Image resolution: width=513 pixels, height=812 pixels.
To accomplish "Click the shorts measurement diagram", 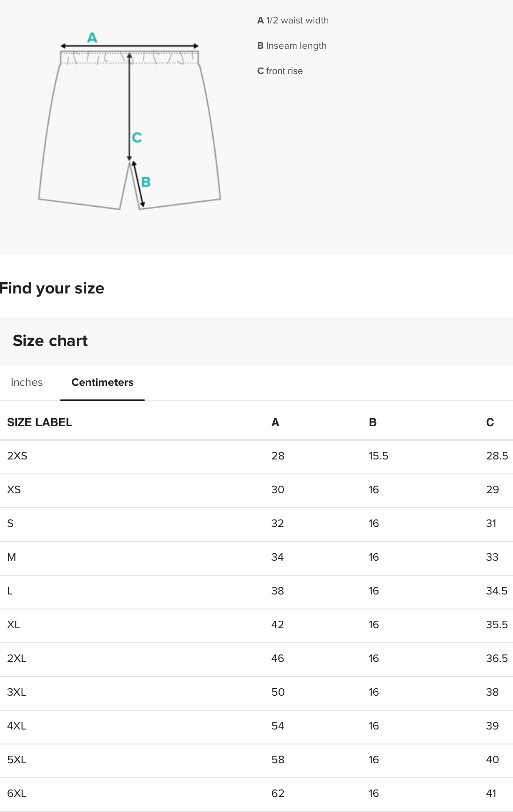I will [x=129, y=127].
